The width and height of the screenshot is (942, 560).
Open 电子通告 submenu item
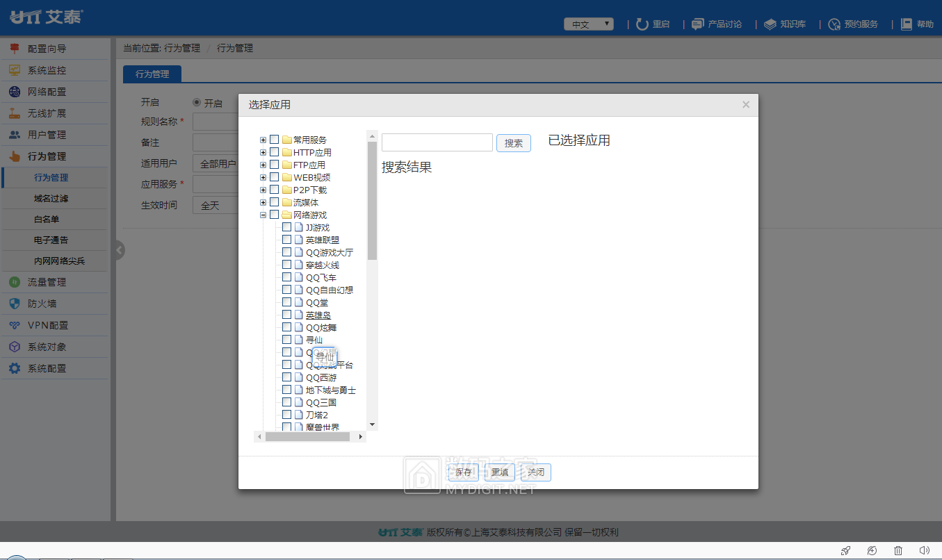tap(51, 240)
